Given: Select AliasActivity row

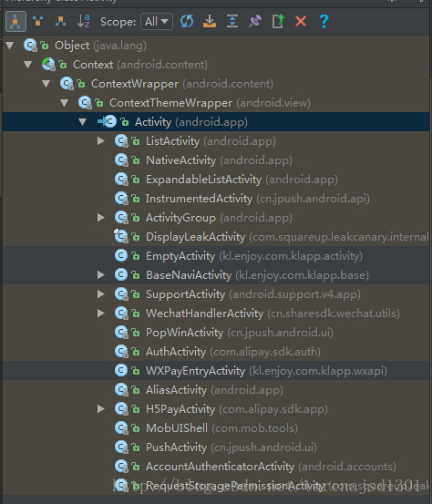Looking at the screenshot, I should pos(216,389).
